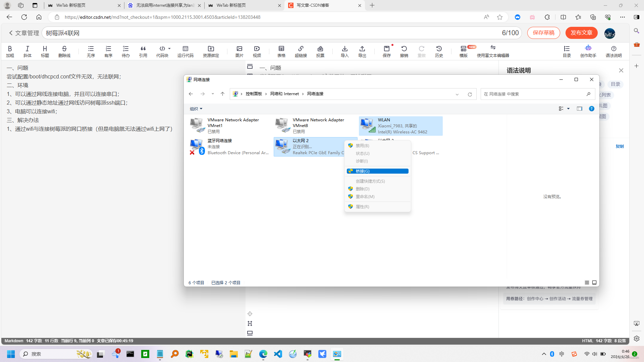This screenshot has width=644, height=362.
Task: Open the 组织 dropdown in 网络连接 window
Action: coord(196,109)
